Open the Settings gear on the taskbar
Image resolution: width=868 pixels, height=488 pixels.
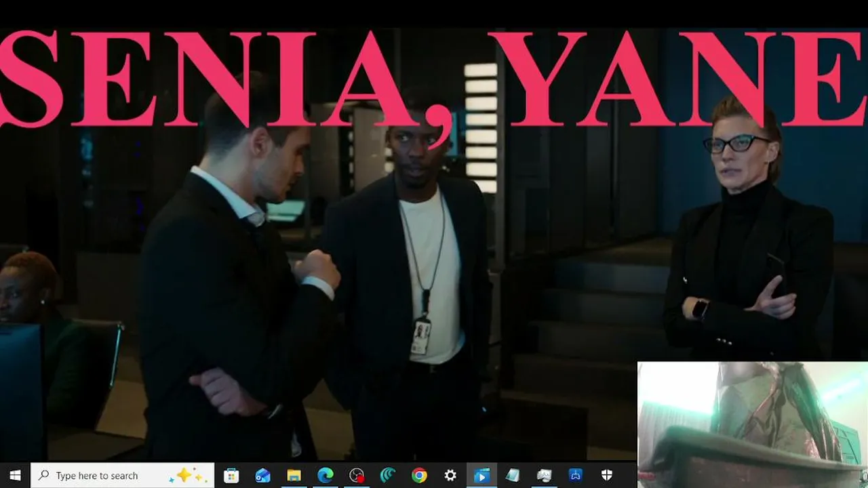450,475
